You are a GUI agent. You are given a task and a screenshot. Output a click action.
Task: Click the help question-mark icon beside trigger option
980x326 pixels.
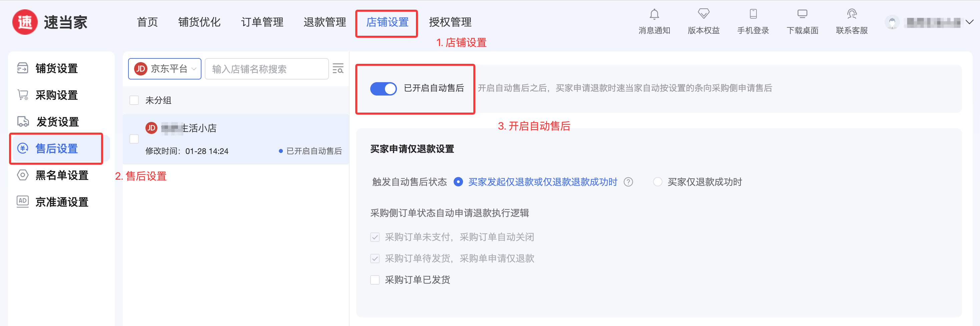point(628,182)
